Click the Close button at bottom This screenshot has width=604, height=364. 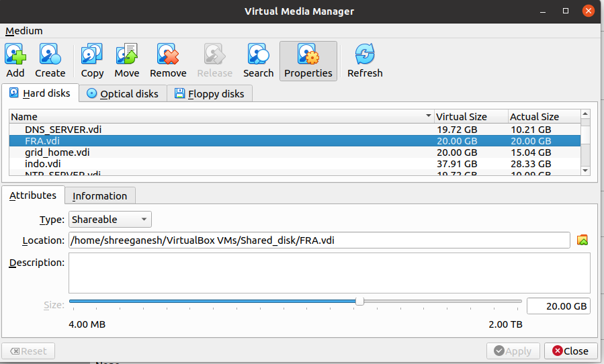[x=571, y=351]
